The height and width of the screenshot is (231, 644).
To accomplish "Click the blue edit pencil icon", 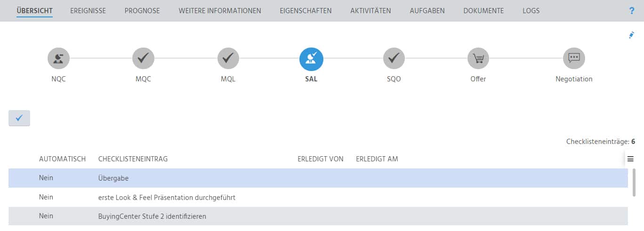I will coord(632,35).
